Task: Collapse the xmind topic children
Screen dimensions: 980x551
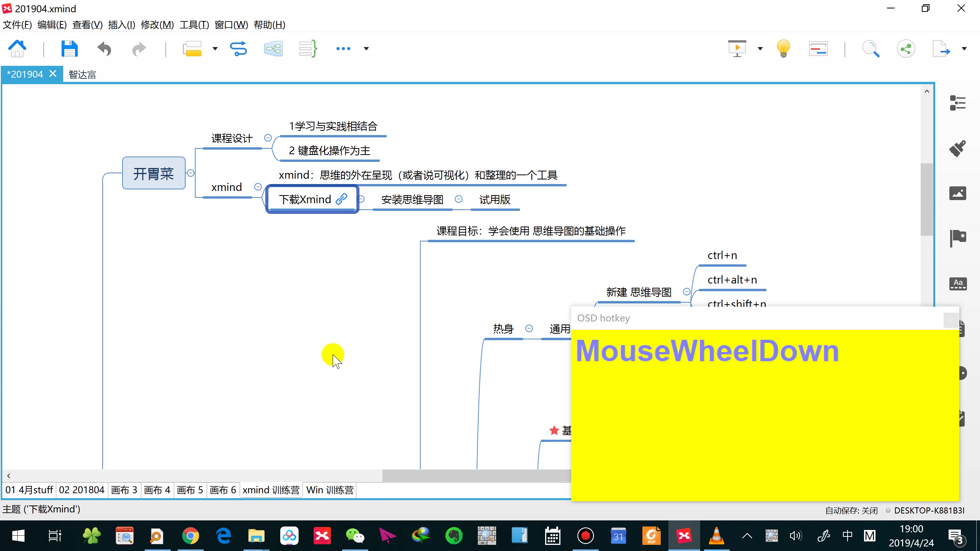Action: point(258,187)
